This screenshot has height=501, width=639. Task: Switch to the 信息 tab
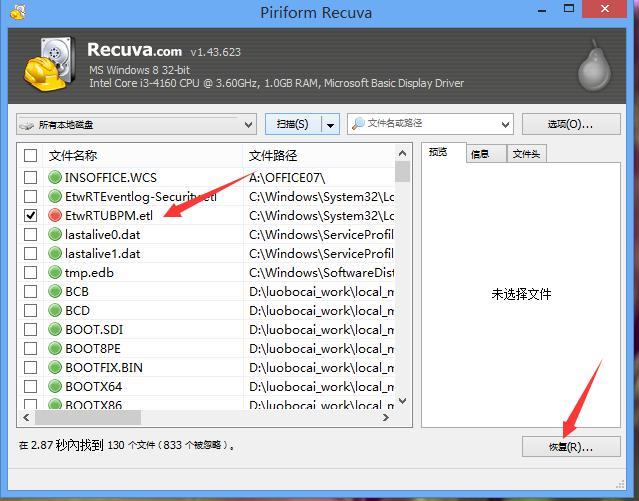click(x=480, y=153)
